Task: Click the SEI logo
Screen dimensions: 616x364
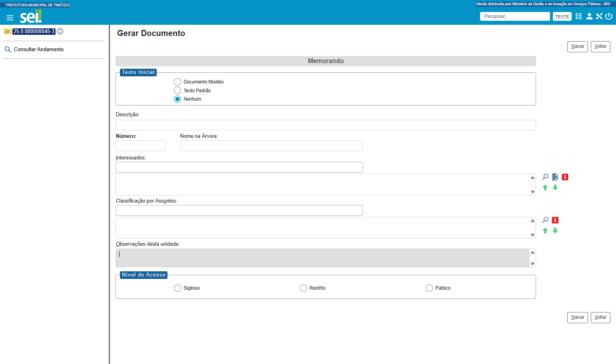Action: point(31,16)
